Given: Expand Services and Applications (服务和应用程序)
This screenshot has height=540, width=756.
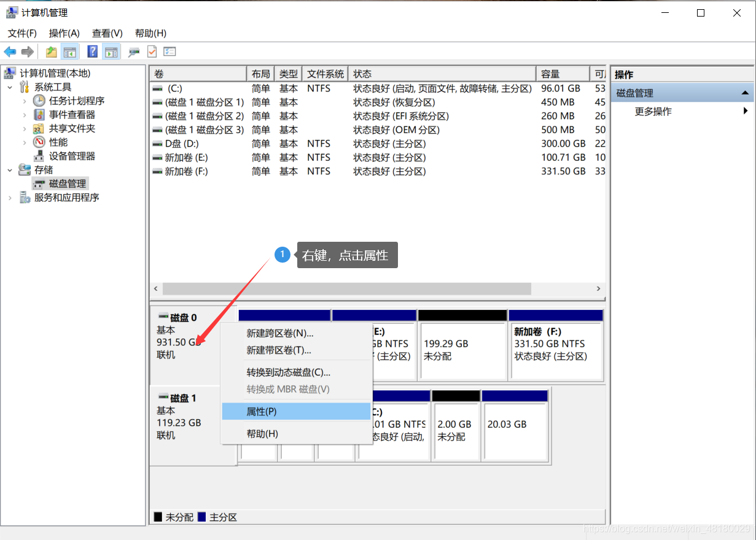Looking at the screenshot, I should (x=10, y=198).
